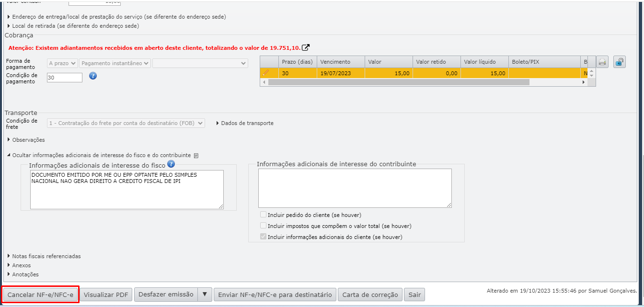Click the Sair button

click(x=414, y=295)
